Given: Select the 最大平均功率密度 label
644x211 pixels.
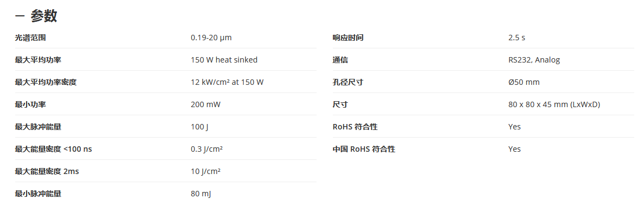Looking at the screenshot, I should [x=46, y=82].
